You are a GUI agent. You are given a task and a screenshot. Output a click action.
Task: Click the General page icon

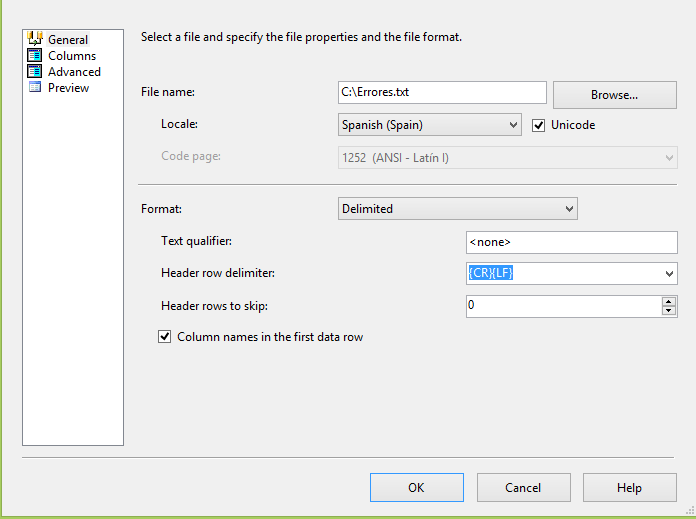[x=34, y=39]
